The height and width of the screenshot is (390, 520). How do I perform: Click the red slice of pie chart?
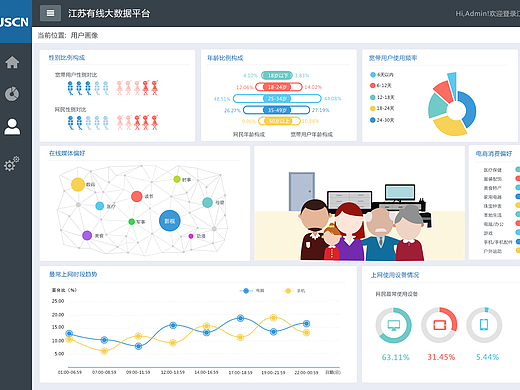444,91
